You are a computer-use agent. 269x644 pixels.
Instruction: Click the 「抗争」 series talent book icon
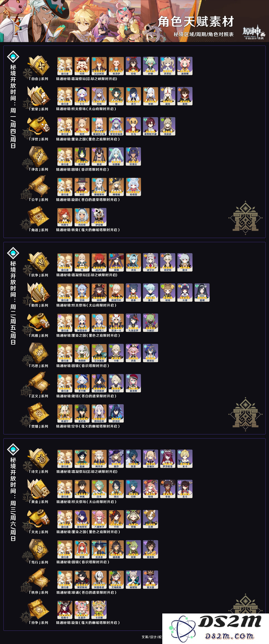39,262
